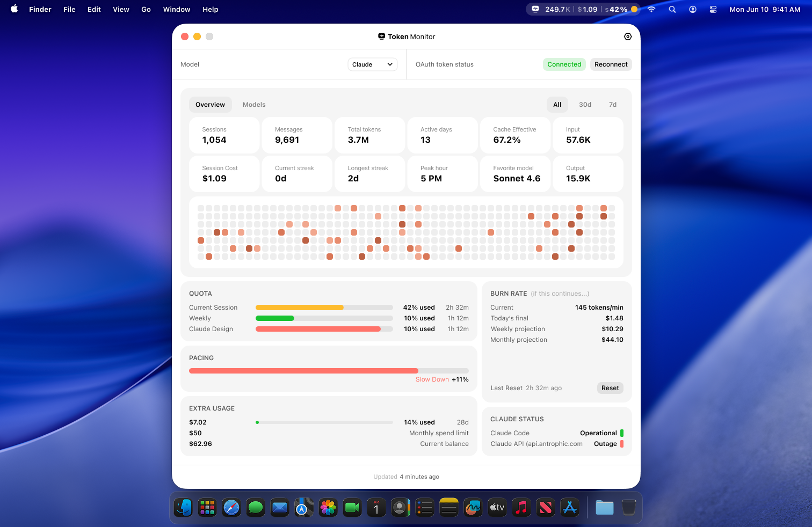Open the Wi-Fi menu bar icon
This screenshot has width=812, height=527.
[x=651, y=9]
